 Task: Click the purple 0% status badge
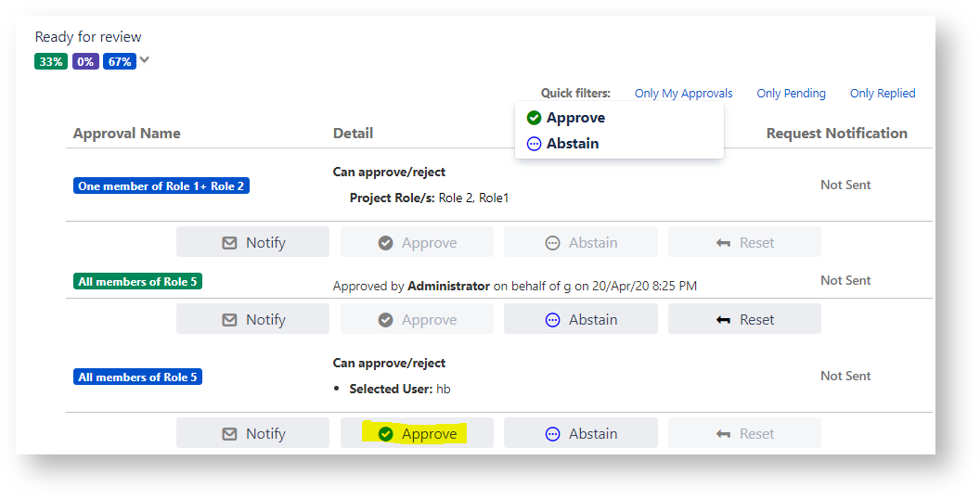pyautogui.click(x=85, y=62)
